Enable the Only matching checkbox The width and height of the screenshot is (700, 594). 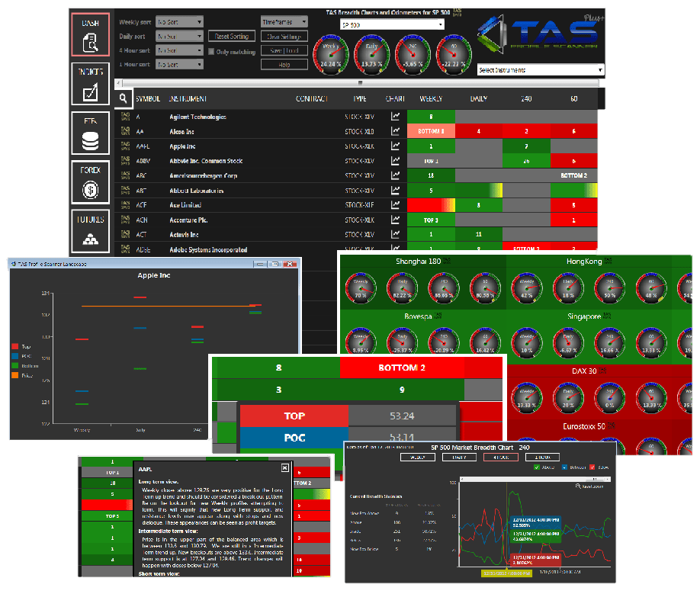[x=212, y=51]
